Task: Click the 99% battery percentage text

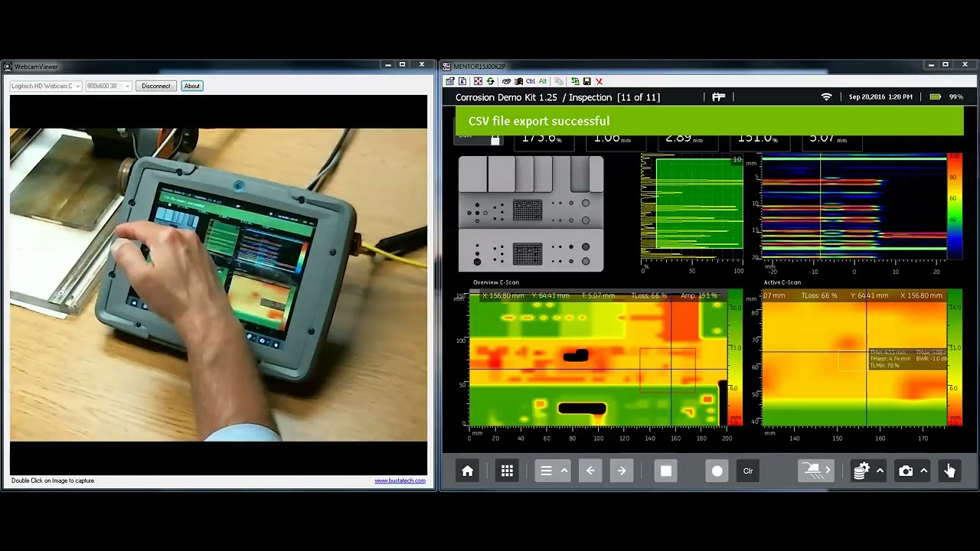Action: (956, 97)
